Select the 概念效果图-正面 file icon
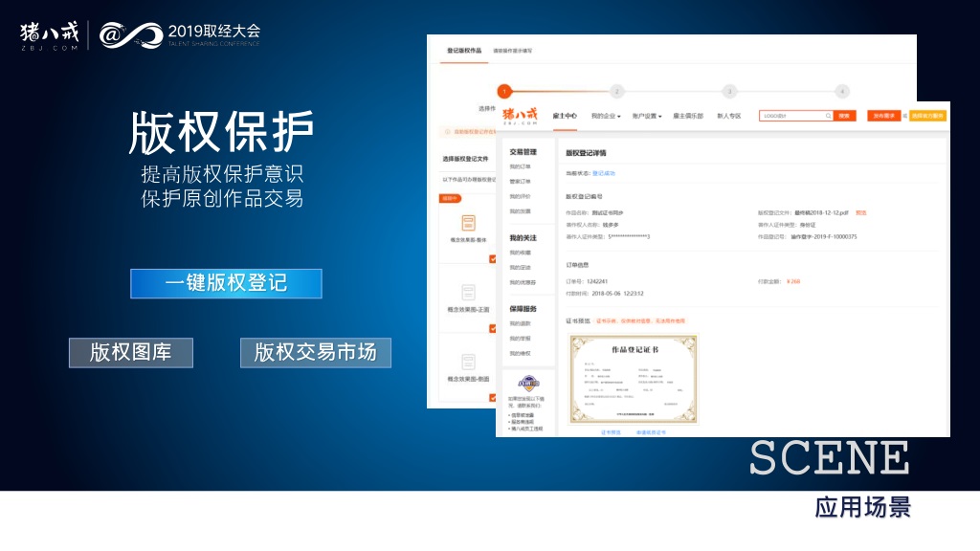The height and width of the screenshot is (551, 980). pos(468,292)
